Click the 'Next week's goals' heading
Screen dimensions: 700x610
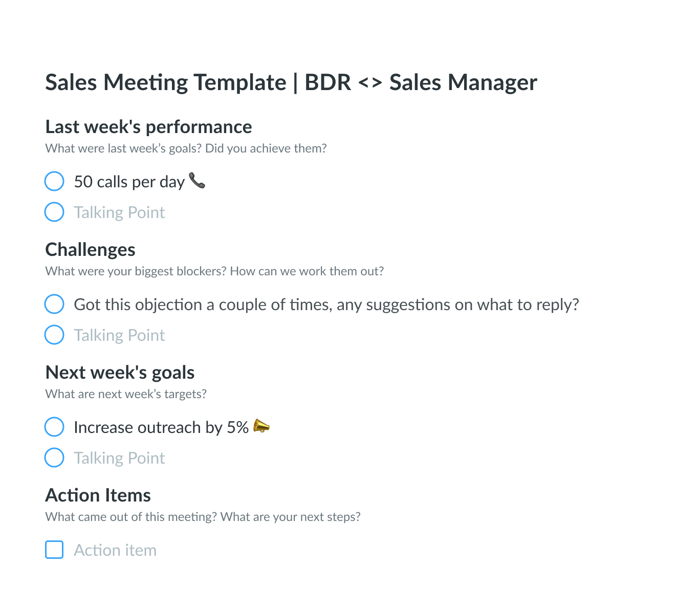(x=120, y=373)
